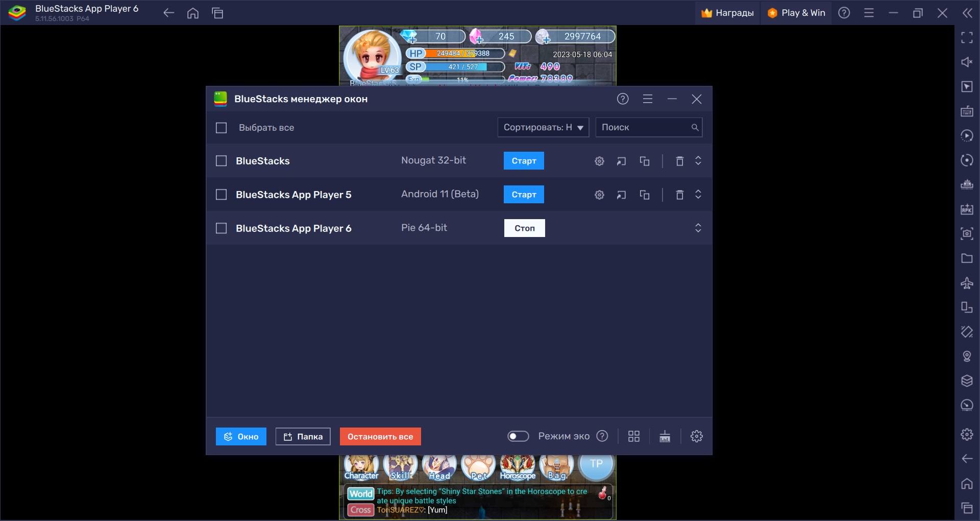Open main BlueStacks hamburger menu

(869, 13)
